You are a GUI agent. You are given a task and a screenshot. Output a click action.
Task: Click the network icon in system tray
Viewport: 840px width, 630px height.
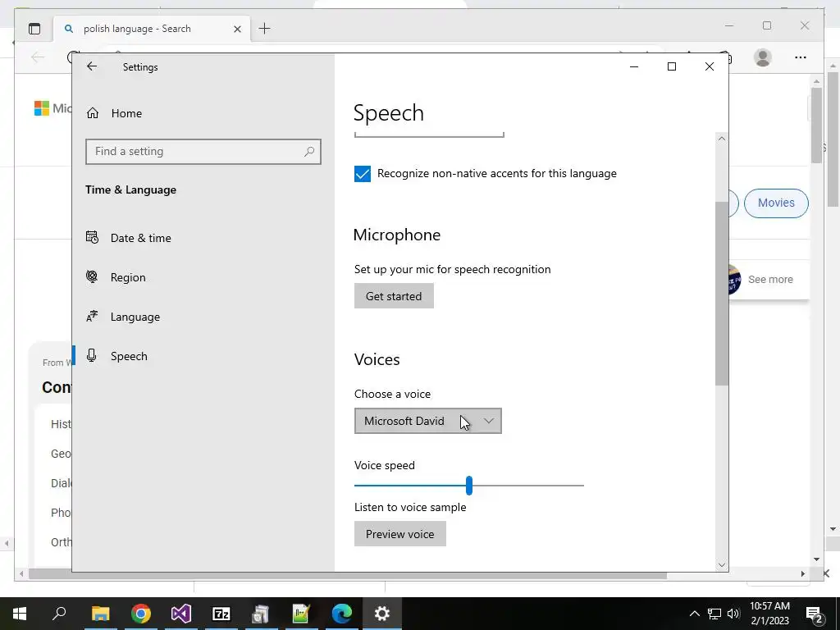click(x=714, y=614)
